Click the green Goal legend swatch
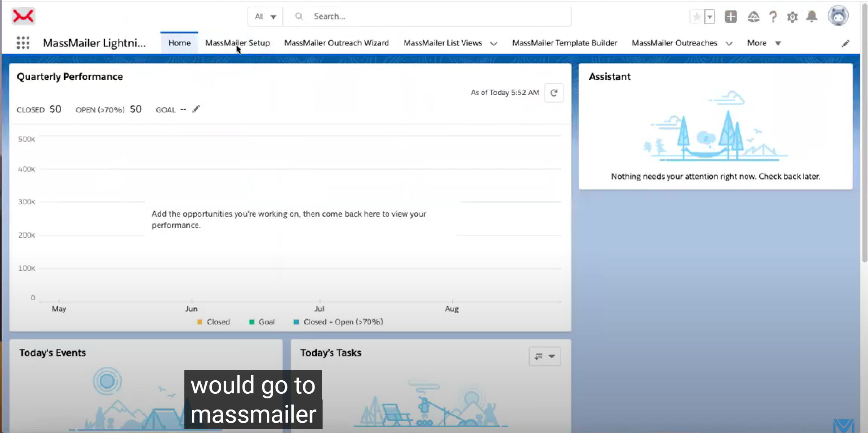 tap(252, 322)
